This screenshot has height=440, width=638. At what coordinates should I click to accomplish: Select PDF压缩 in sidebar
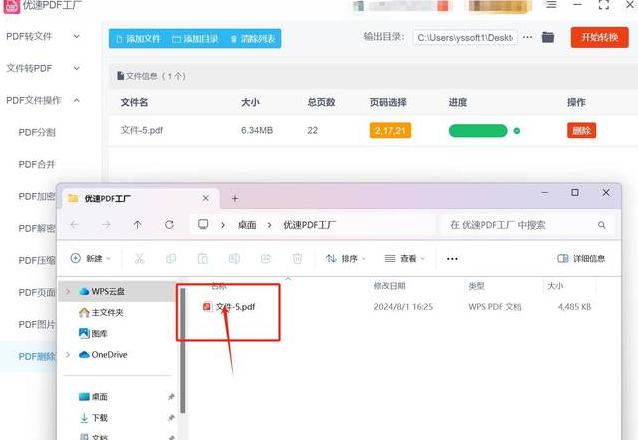[x=37, y=260]
